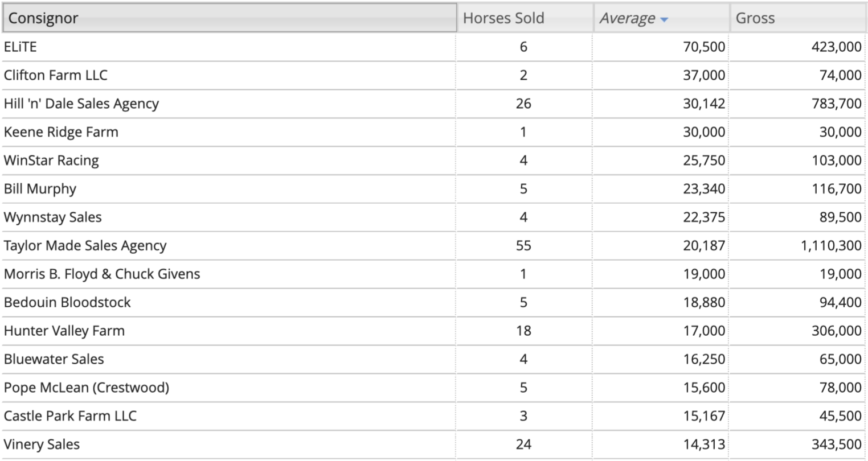Select the Castle Park Farm LLC row
The width and height of the screenshot is (868, 461).
[x=434, y=417]
